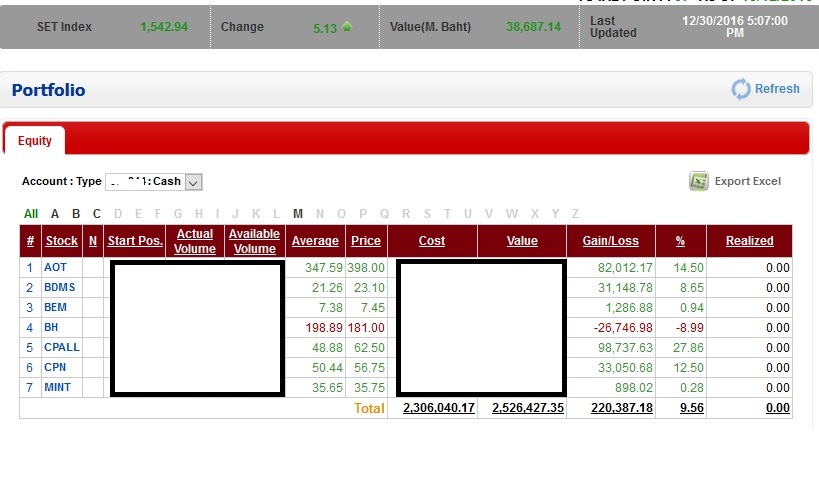The height and width of the screenshot is (494, 819).
Task: Sort by Actual Volume column header
Action: (195, 241)
